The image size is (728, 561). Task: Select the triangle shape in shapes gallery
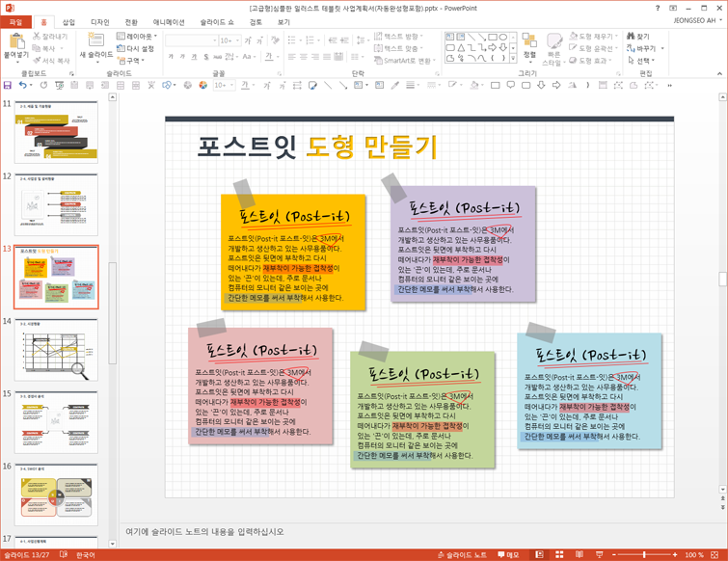click(x=461, y=47)
